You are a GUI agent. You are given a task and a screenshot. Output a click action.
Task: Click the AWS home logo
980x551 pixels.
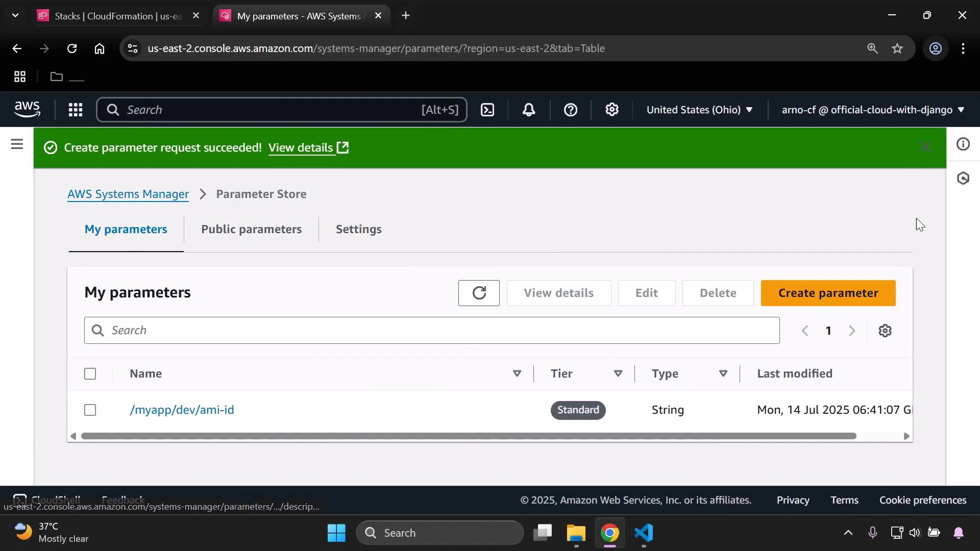pos(27,109)
